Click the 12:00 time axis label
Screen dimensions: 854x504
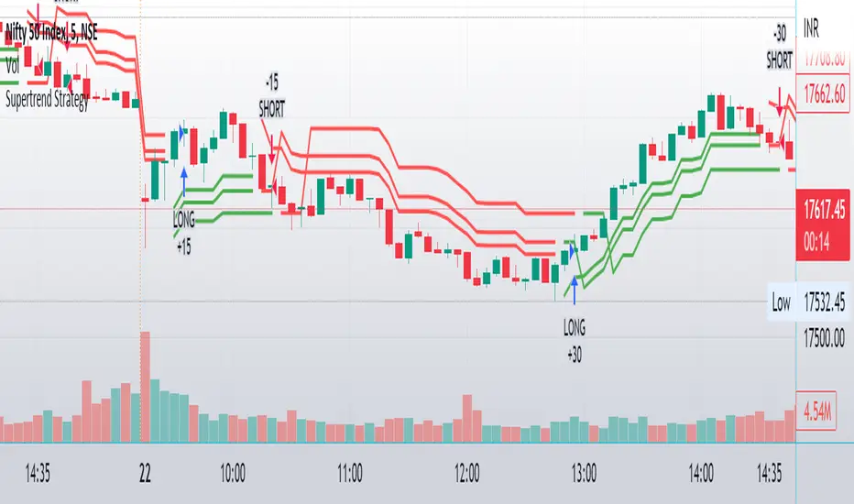click(467, 476)
